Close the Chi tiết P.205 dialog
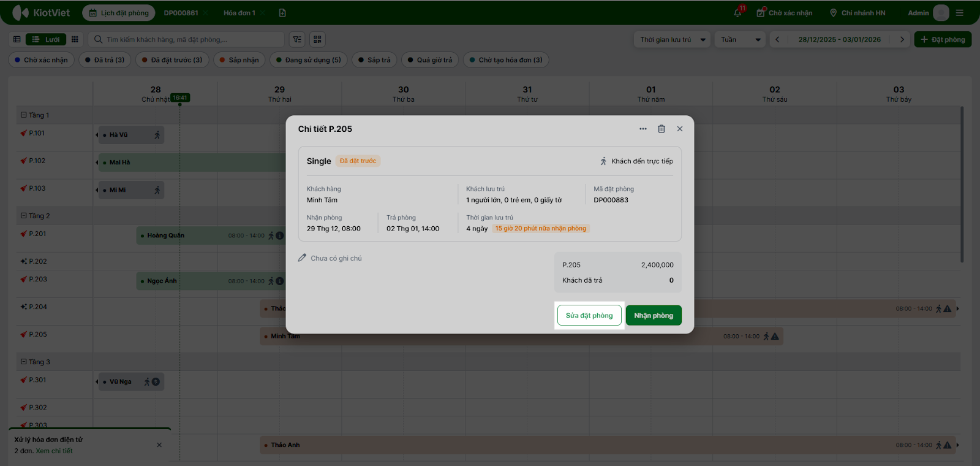Image resolution: width=980 pixels, height=466 pixels. 680,129
